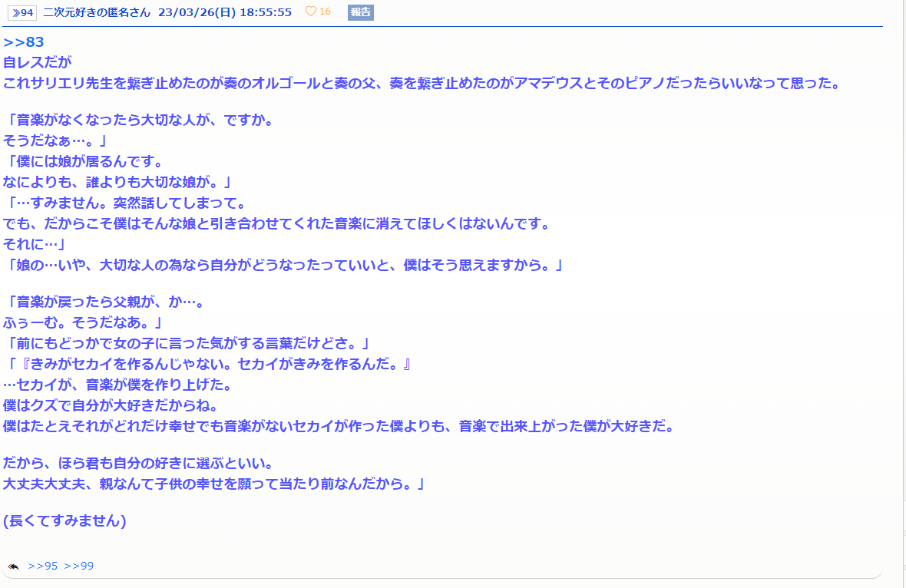
Task: Like post with the heart icon
Action: (310, 12)
